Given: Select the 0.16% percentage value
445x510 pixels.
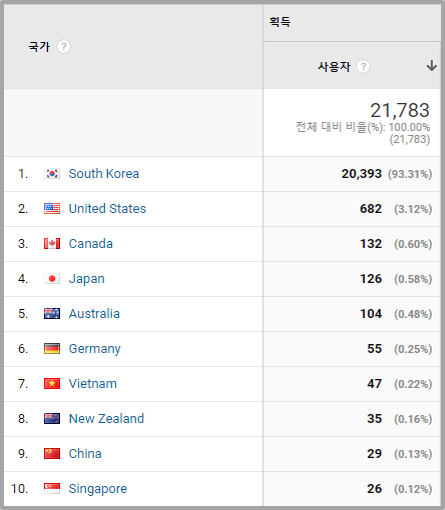Looking at the screenshot, I should coord(413,419).
